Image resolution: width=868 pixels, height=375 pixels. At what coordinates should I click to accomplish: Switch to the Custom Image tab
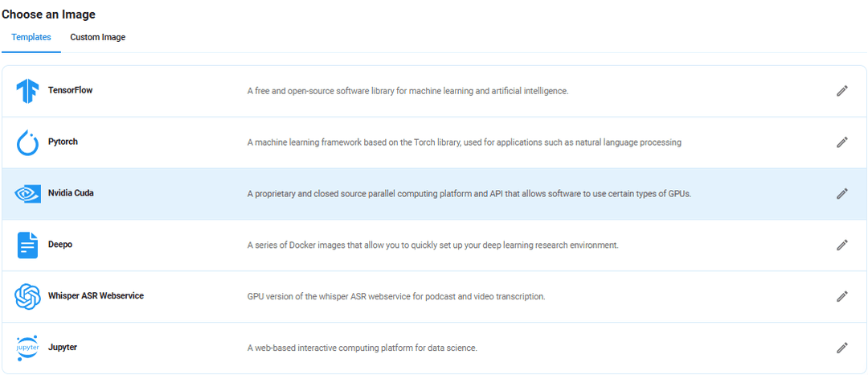coord(98,38)
